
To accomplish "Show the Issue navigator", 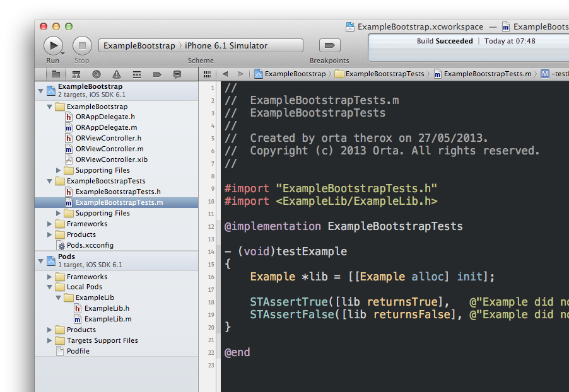I will (x=117, y=74).
